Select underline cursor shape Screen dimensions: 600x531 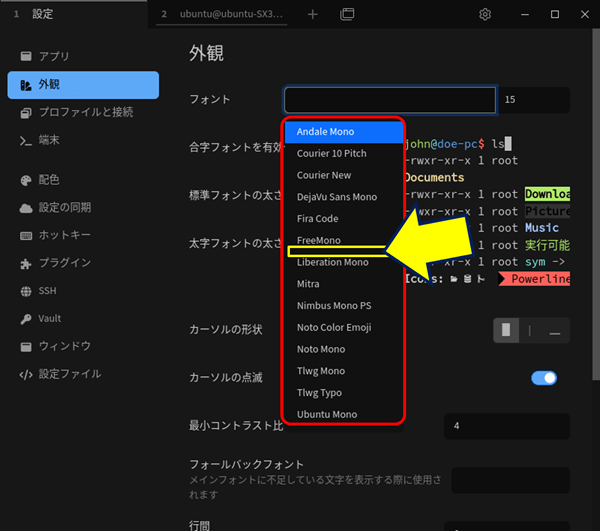click(555, 330)
